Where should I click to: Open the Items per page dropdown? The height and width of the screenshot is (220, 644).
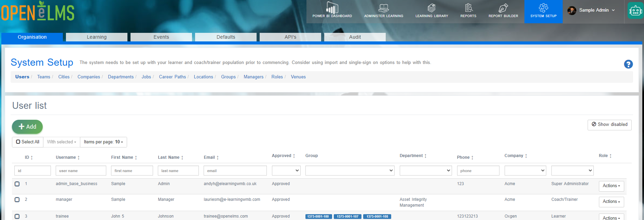click(x=104, y=142)
